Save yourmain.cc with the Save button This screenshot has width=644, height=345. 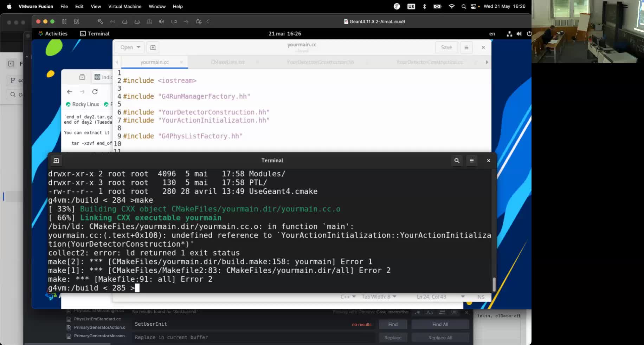click(x=446, y=47)
